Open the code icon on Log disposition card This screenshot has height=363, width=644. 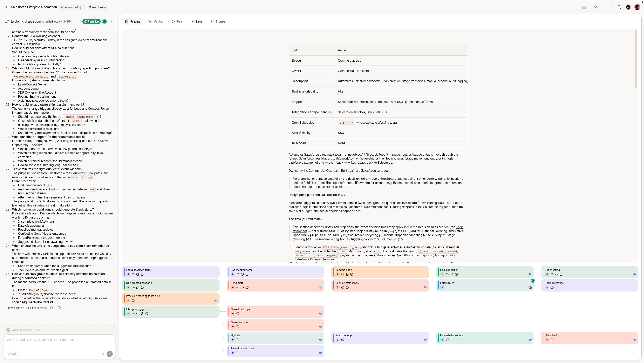(452, 274)
